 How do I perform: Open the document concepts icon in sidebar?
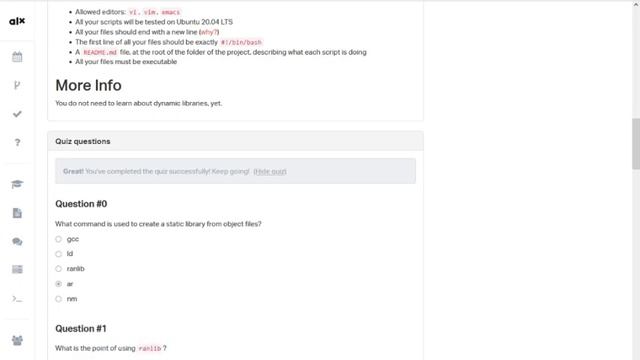[x=17, y=213]
